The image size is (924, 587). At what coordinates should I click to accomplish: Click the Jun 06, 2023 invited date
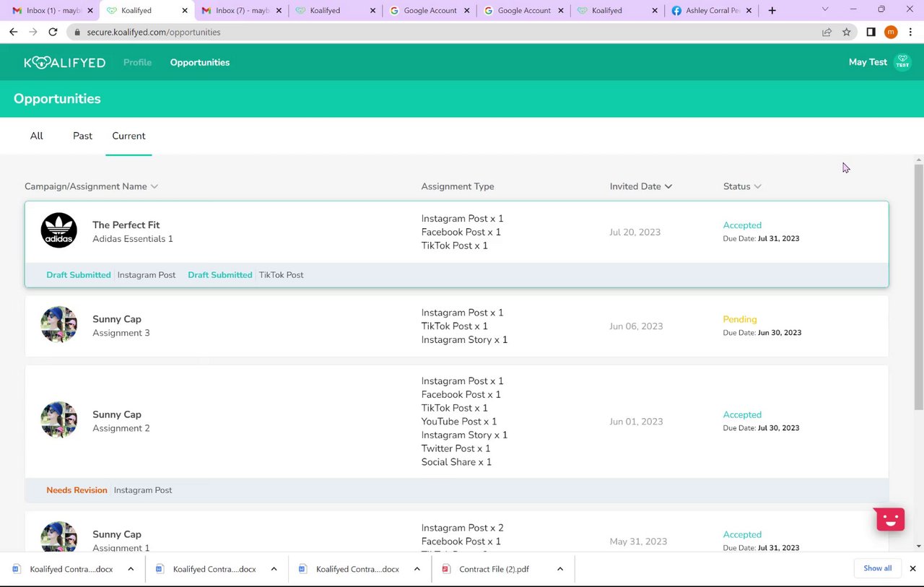click(636, 326)
